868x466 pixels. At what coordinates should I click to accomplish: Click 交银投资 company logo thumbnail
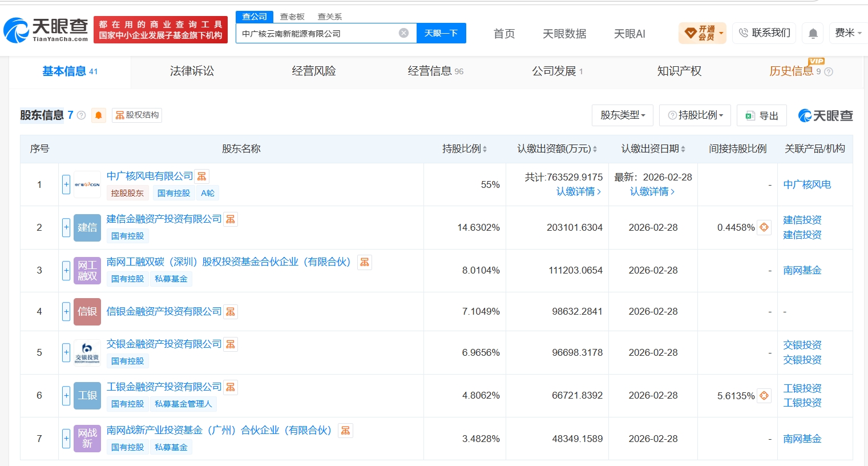(x=87, y=352)
